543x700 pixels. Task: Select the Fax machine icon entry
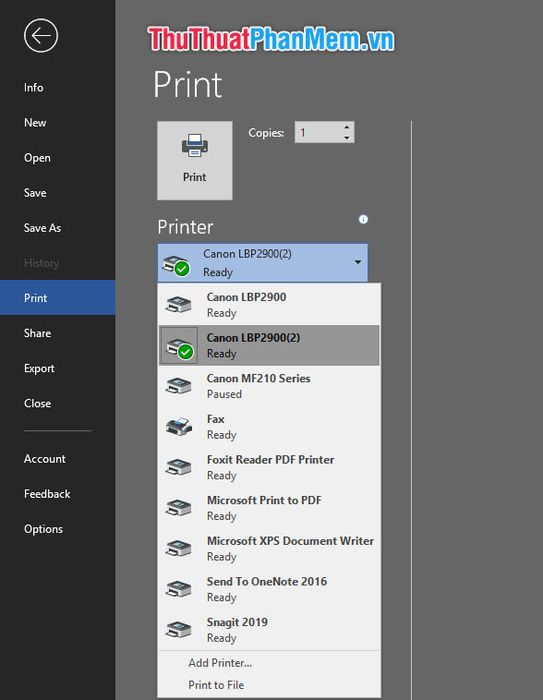179,427
